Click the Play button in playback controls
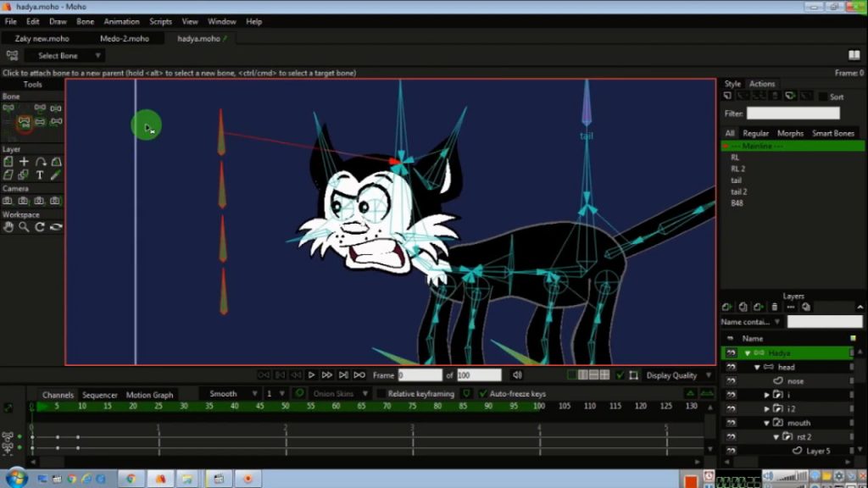This screenshot has height=488, width=868. (x=311, y=375)
